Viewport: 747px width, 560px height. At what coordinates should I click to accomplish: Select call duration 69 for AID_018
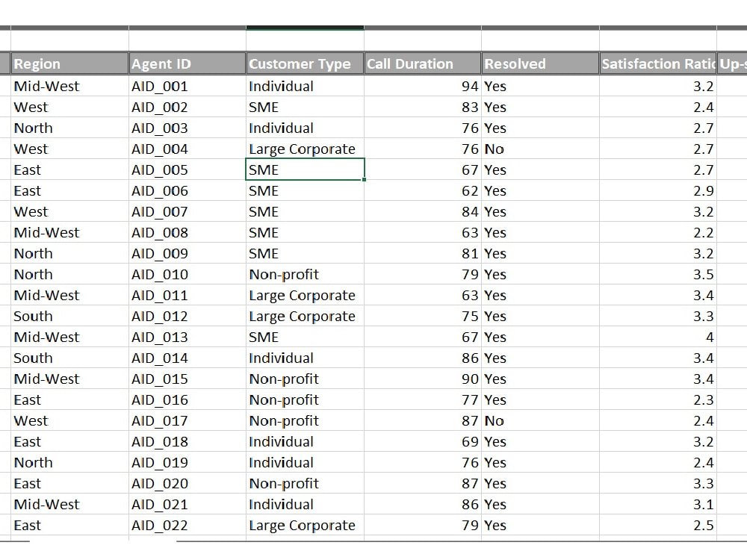(423, 442)
